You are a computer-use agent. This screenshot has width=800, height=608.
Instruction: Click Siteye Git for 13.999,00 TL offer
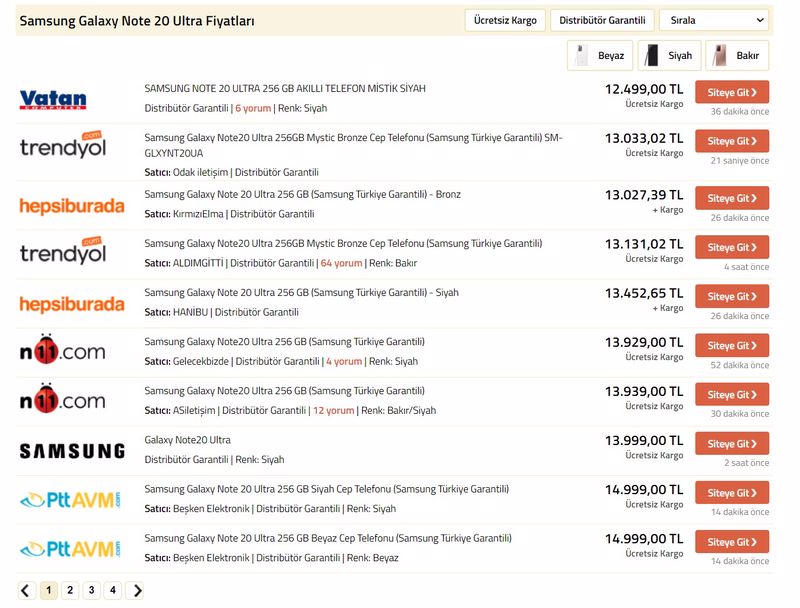tap(732, 444)
